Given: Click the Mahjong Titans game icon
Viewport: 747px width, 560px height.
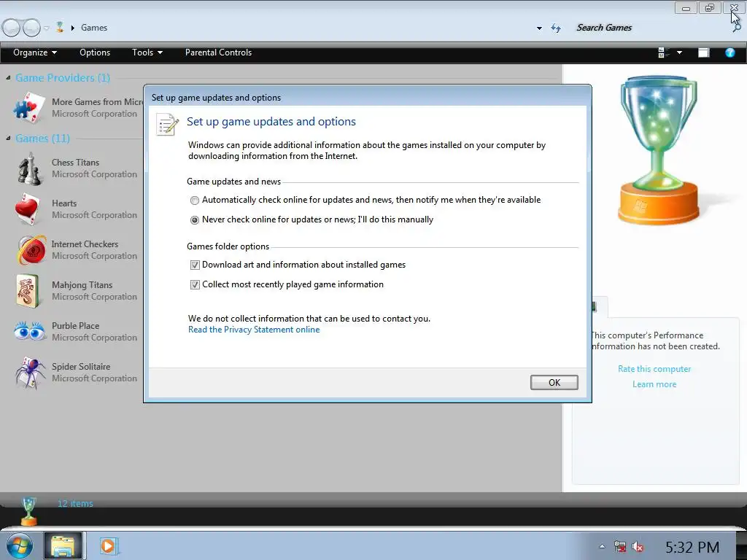Looking at the screenshot, I should pyautogui.click(x=28, y=290).
